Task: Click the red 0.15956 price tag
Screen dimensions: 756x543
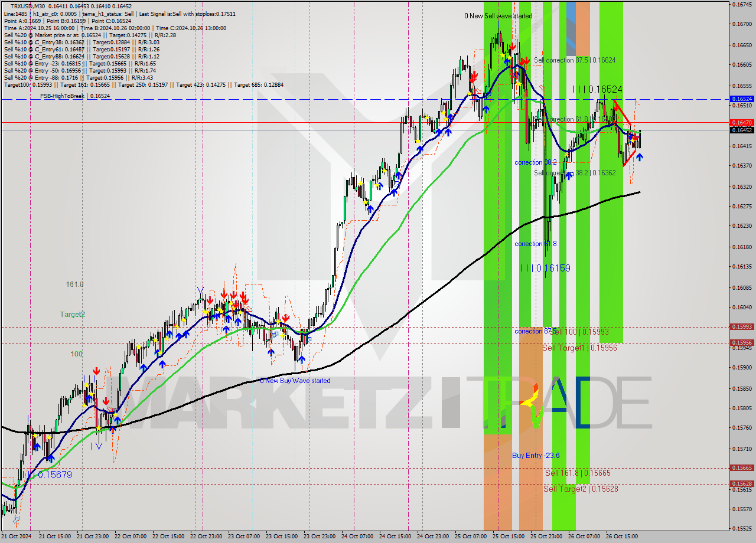Action: tap(742, 342)
